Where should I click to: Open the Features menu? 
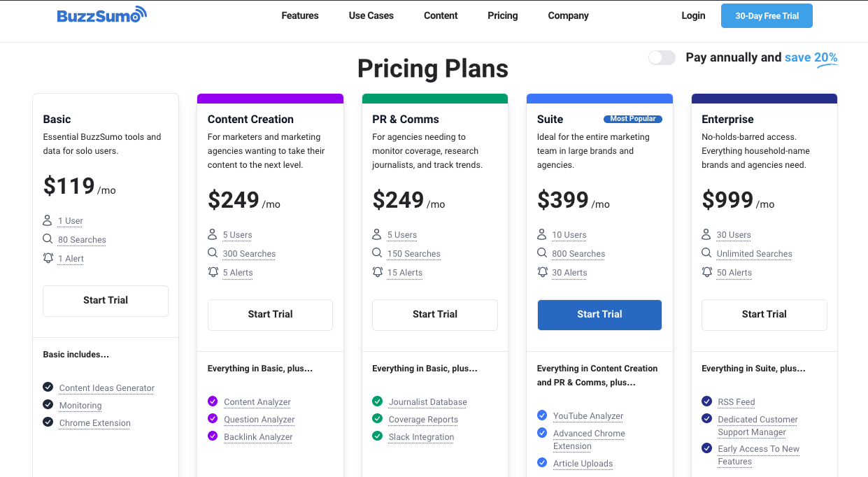299,15
